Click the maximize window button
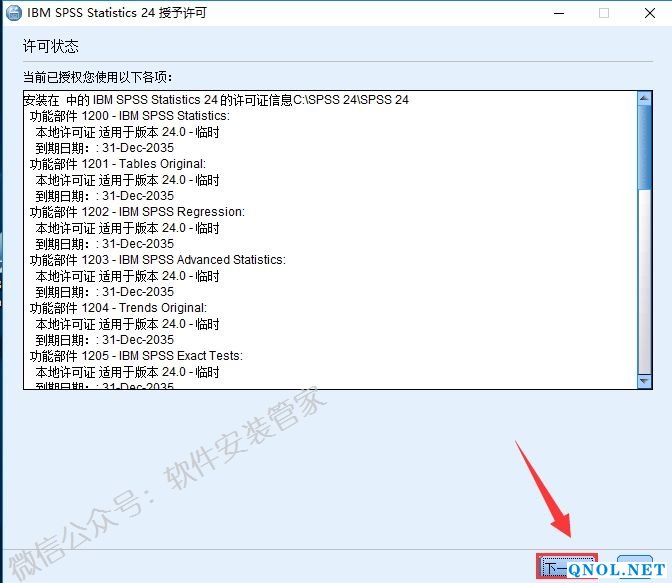 click(603, 13)
